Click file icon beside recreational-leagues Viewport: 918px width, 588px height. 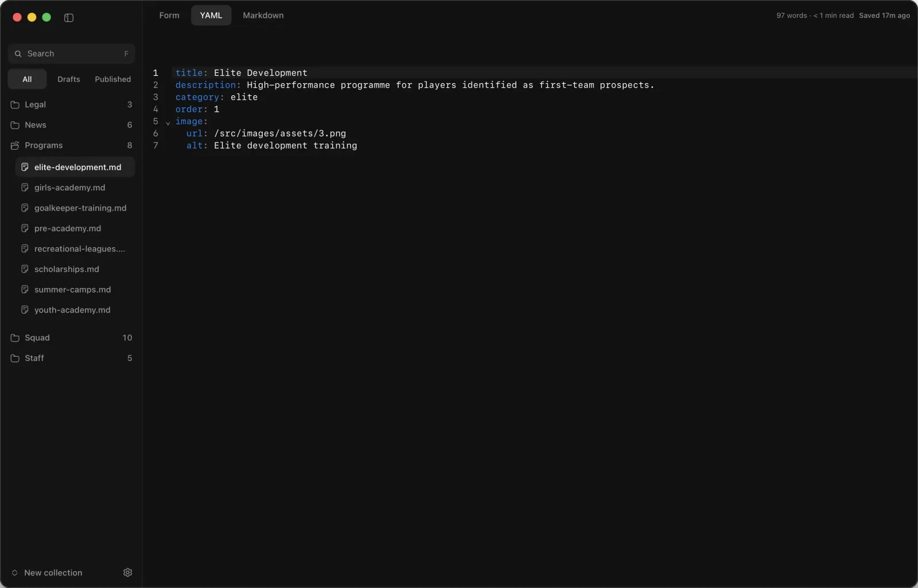[25, 248]
